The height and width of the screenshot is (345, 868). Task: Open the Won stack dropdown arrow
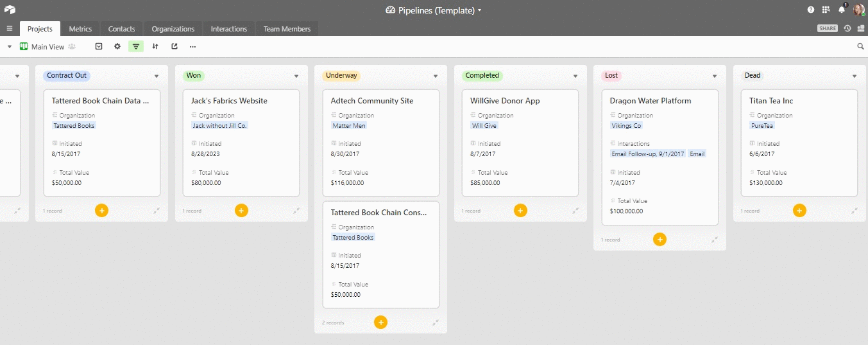pyautogui.click(x=296, y=76)
